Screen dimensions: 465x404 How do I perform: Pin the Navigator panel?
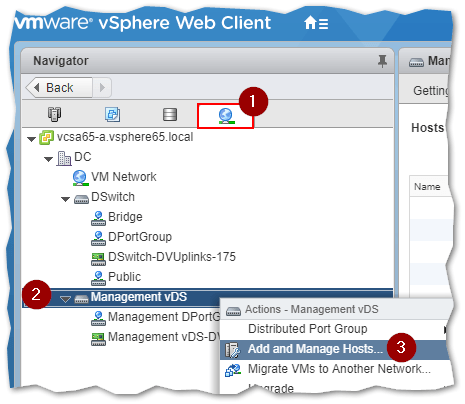click(382, 61)
